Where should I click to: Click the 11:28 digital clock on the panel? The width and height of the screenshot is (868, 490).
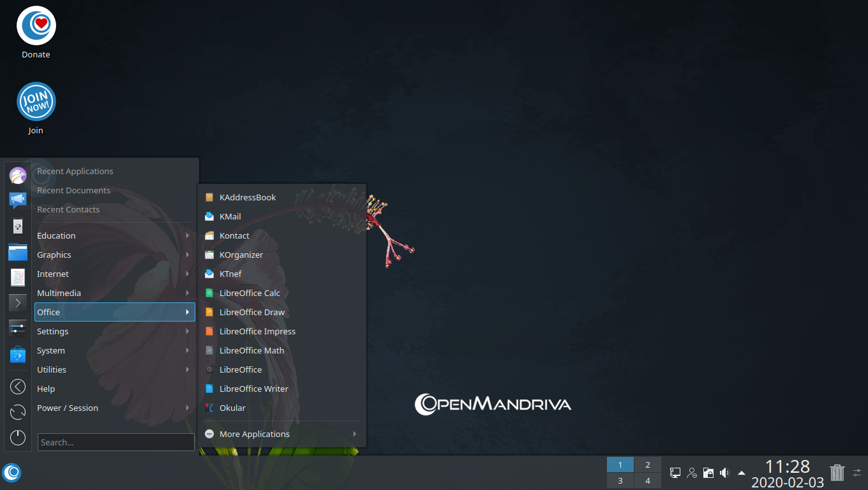coord(788,466)
